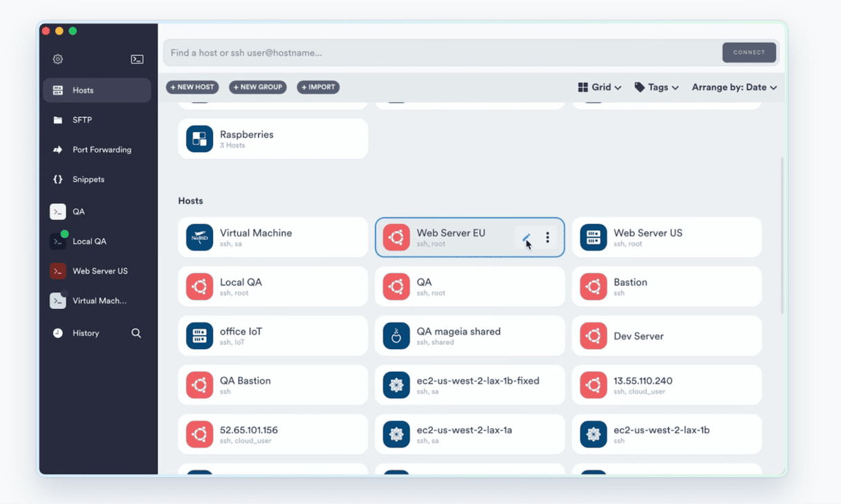This screenshot has width=841, height=504.
Task: Click the Ubuntu icon of QA Bastion
Action: [x=200, y=385]
